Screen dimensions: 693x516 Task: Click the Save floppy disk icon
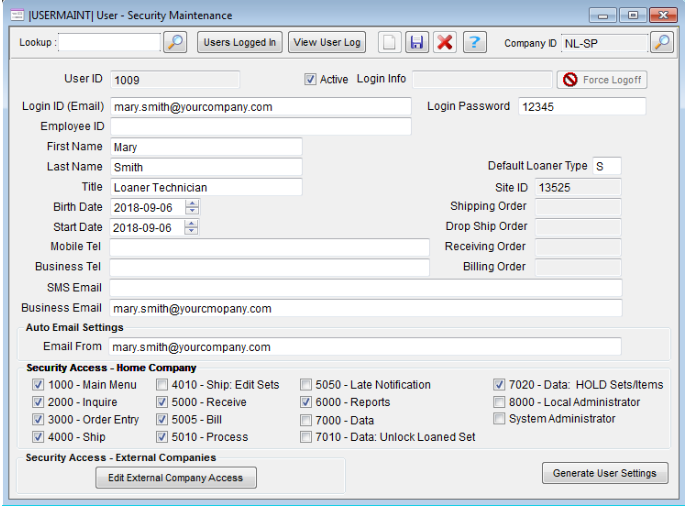point(418,43)
